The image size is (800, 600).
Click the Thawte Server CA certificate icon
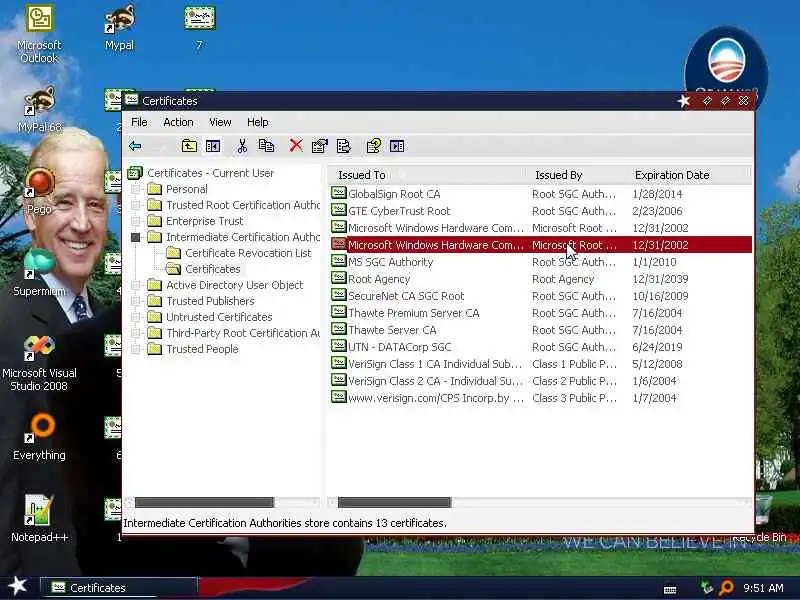[339, 329]
